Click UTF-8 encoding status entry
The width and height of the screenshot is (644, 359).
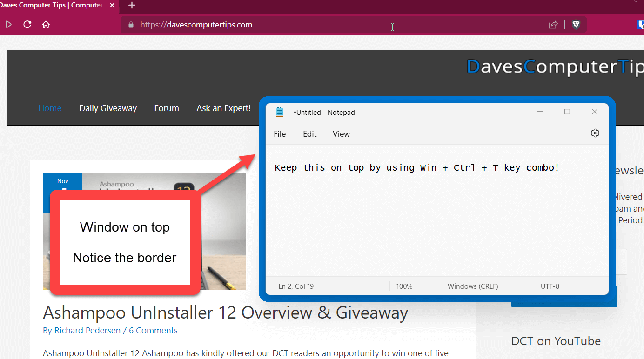pyautogui.click(x=550, y=286)
